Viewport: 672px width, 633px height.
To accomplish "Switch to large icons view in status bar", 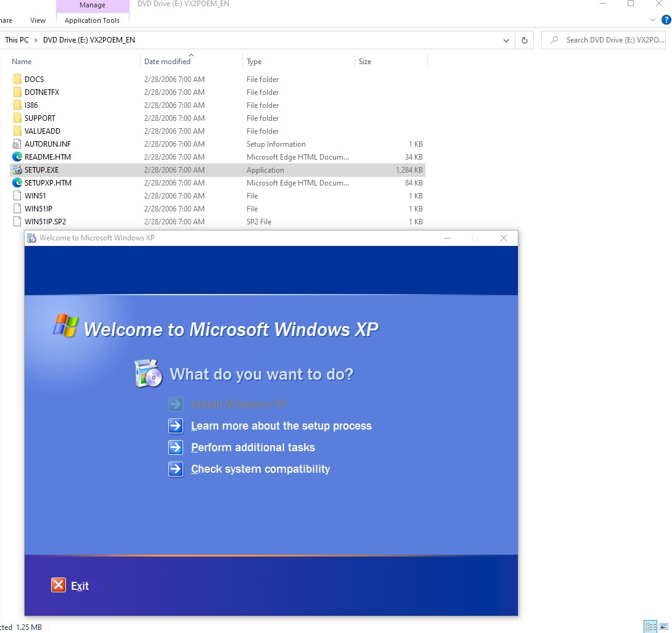I will 664,627.
